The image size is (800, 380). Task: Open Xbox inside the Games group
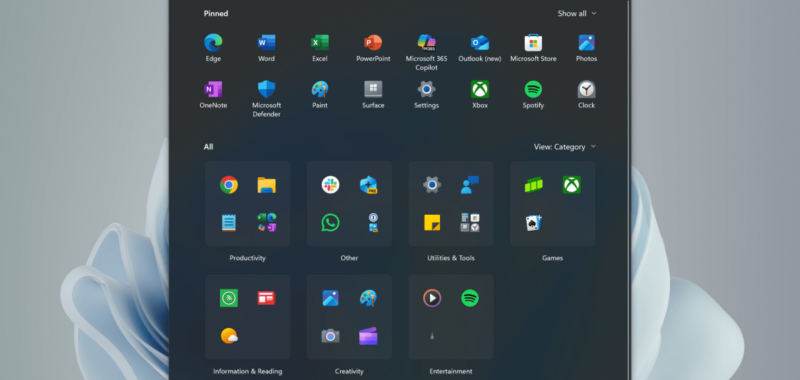[571, 185]
